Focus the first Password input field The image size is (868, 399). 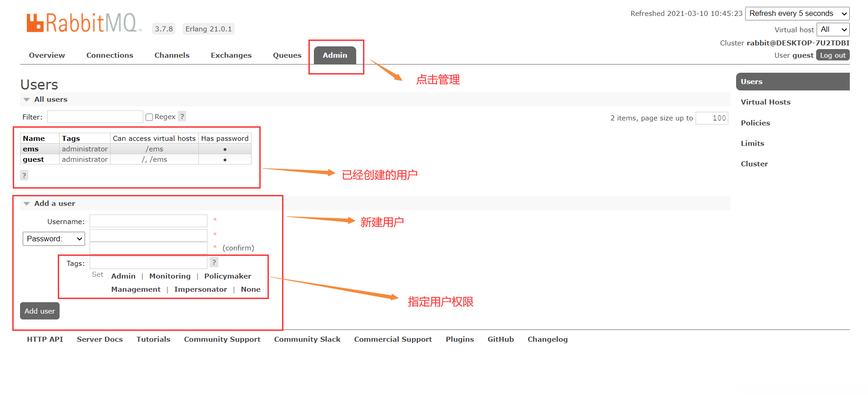148,235
